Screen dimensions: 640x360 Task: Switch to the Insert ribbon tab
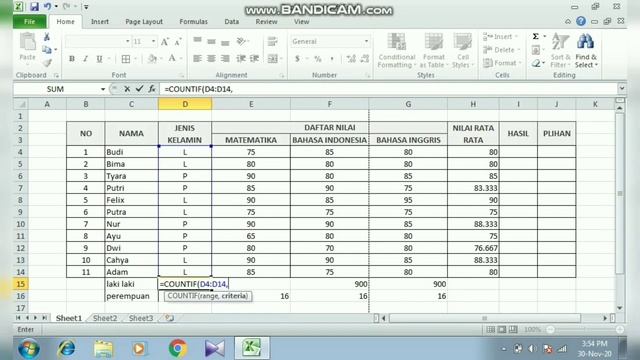100,22
